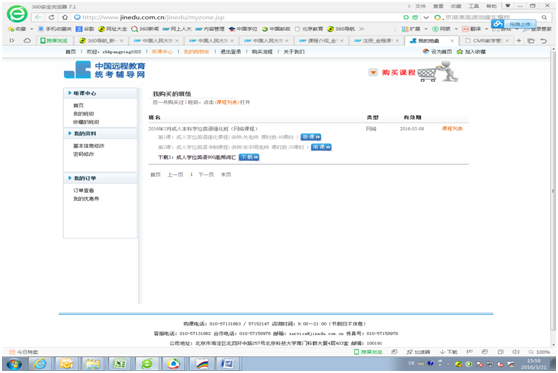Viewport: 558px width, 373px height.
Task: Open 密码修改 in the sidebar
Action: (x=84, y=154)
